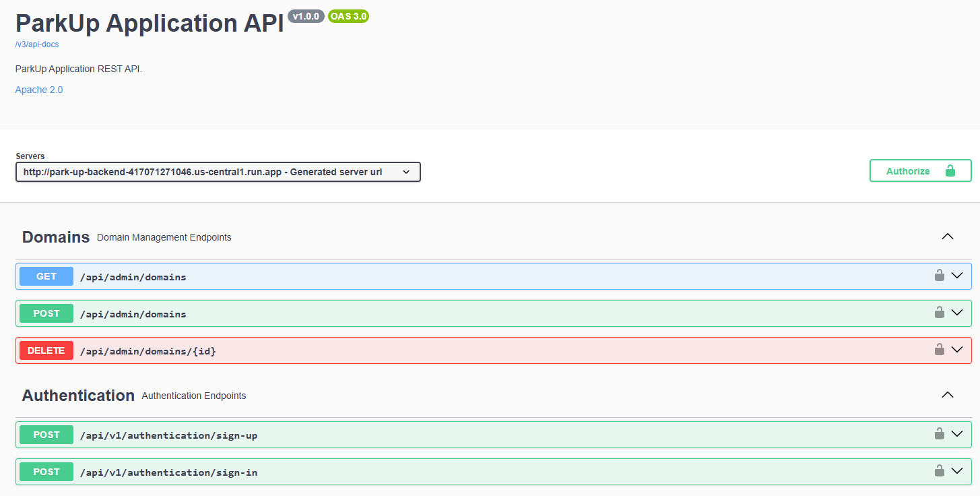Open the /v3/api-docs link
Viewport: 980px width, 496px height.
[37, 44]
